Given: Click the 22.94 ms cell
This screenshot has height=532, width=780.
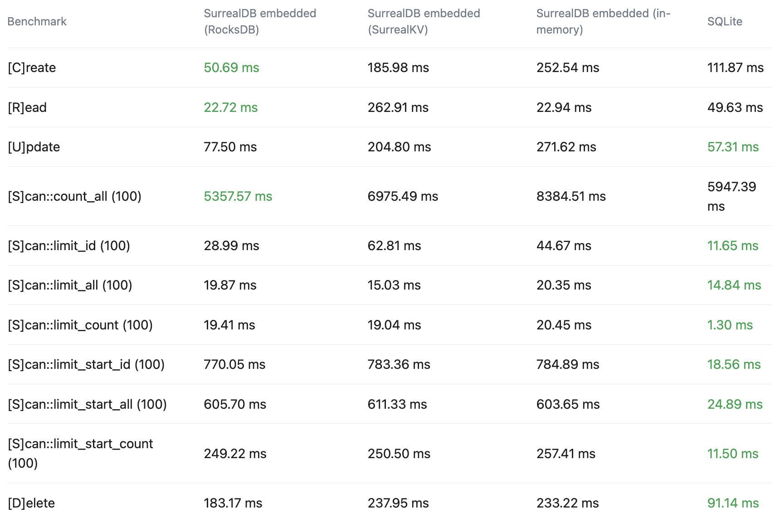Looking at the screenshot, I should point(564,107).
